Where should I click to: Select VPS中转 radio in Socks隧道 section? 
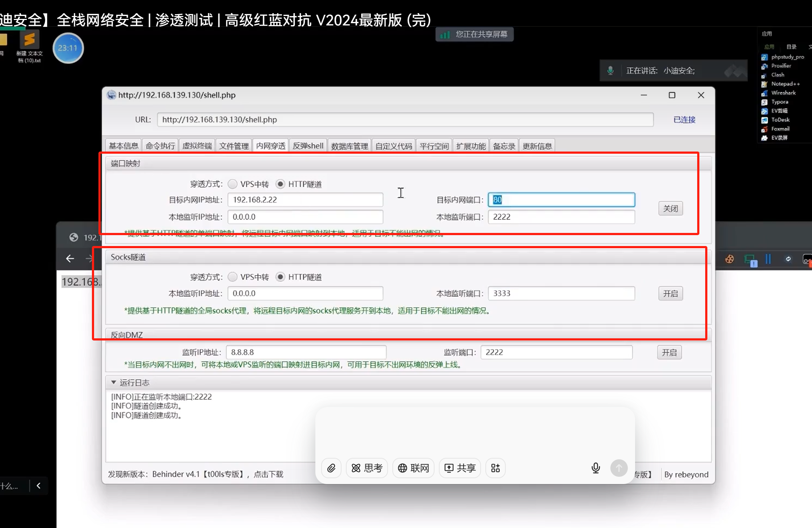pyautogui.click(x=233, y=277)
